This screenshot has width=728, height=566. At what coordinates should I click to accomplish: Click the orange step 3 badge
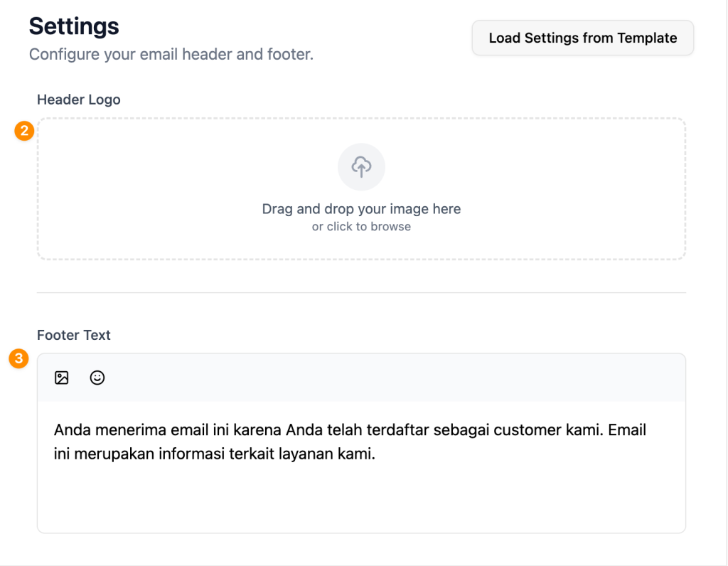point(18,359)
